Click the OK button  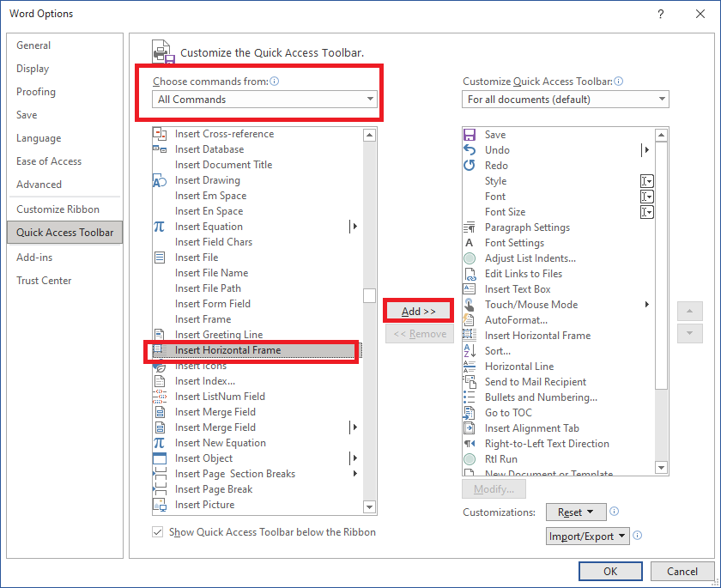(x=610, y=571)
